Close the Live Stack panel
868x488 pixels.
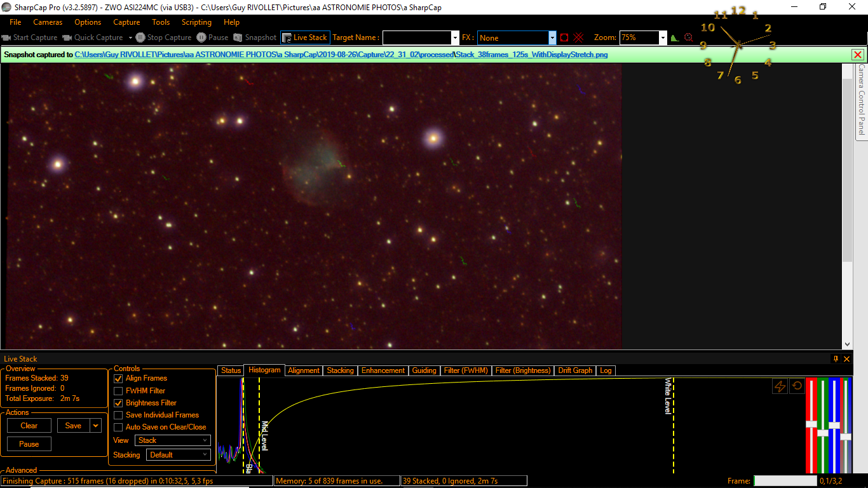pyautogui.click(x=846, y=359)
